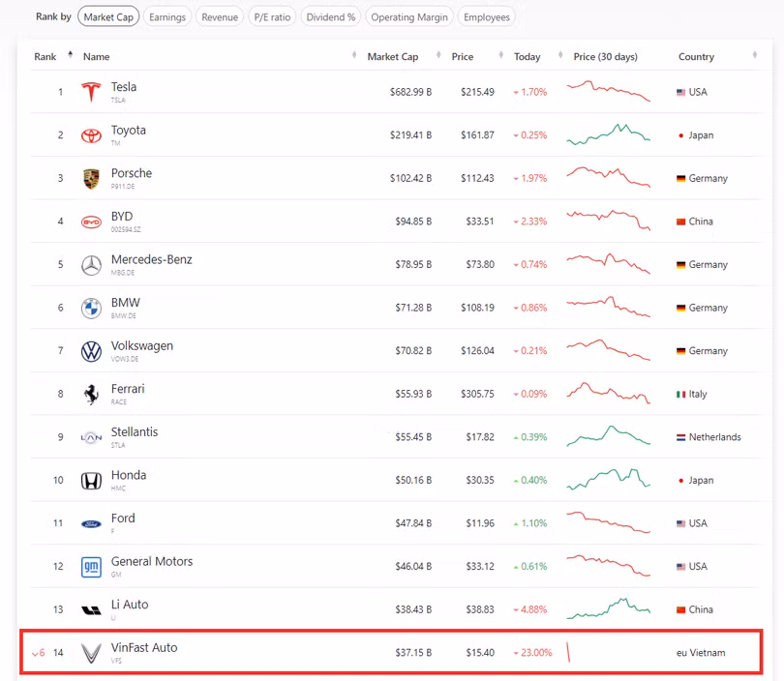The height and width of the screenshot is (681, 784).
Task: Sort by Country column header
Action: 696,57
